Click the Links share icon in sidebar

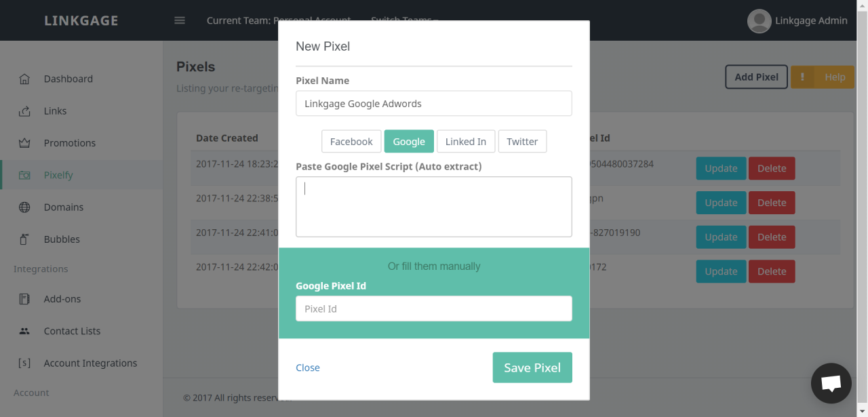[24, 111]
